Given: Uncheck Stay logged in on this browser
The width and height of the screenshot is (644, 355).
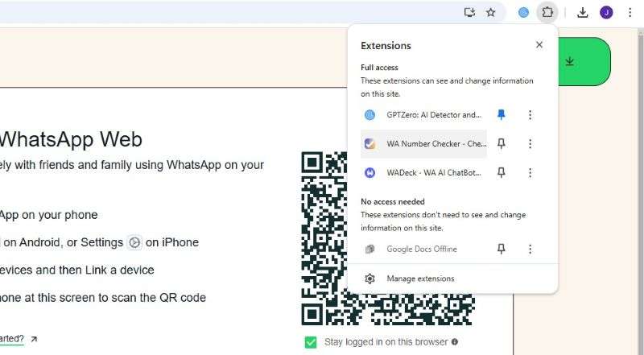Looking at the screenshot, I should (x=311, y=342).
